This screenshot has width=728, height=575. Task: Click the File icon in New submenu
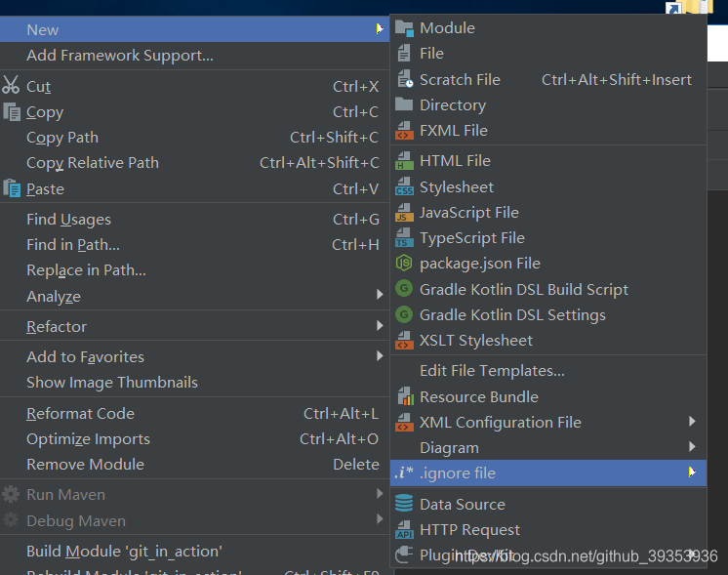click(x=404, y=54)
